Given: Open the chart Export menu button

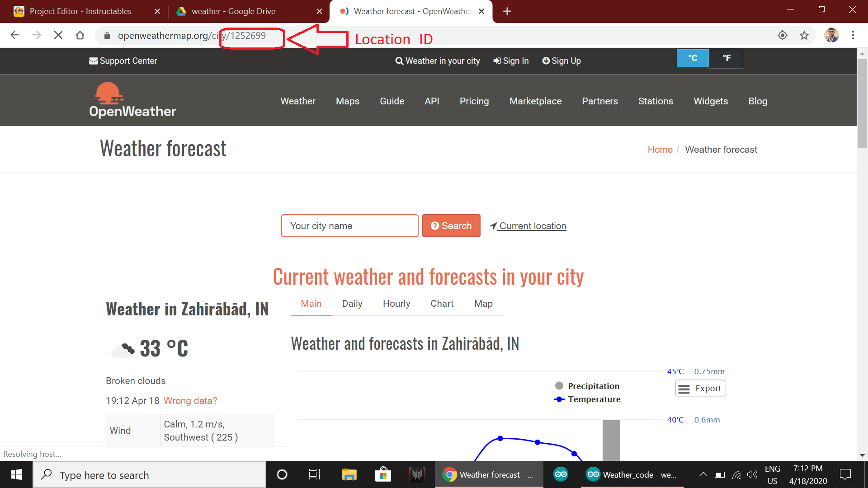Looking at the screenshot, I should (700, 389).
